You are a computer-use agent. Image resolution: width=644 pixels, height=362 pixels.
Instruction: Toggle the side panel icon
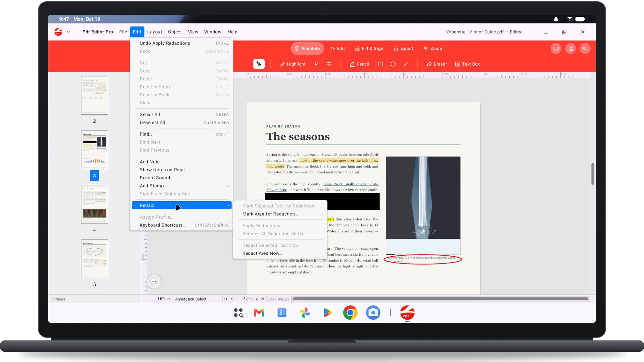(x=556, y=49)
